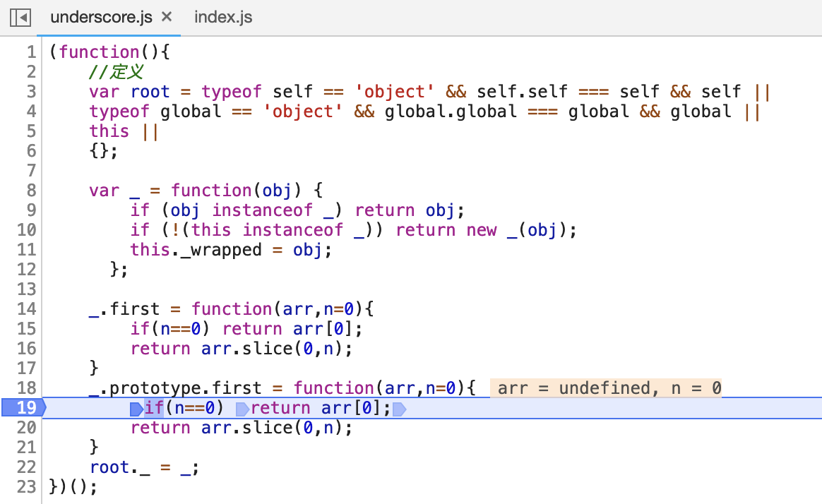
Task: Remove the breakpoint on line 19
Action: point(23,407)
